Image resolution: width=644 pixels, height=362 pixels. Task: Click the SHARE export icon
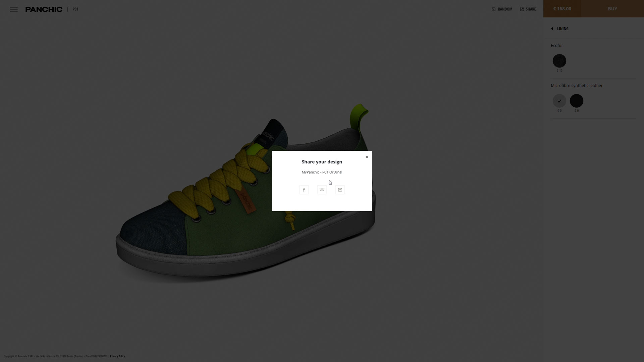[522, 9]
